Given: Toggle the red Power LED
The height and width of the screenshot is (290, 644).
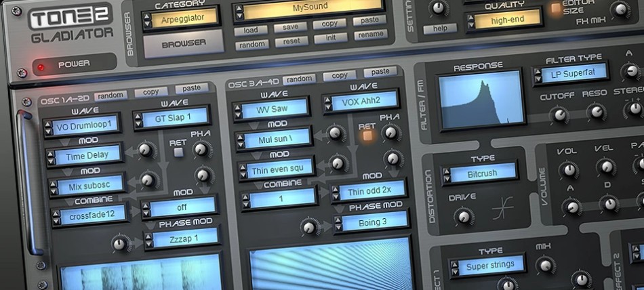Looking at the screenshot, I should [x=42, y=66].
